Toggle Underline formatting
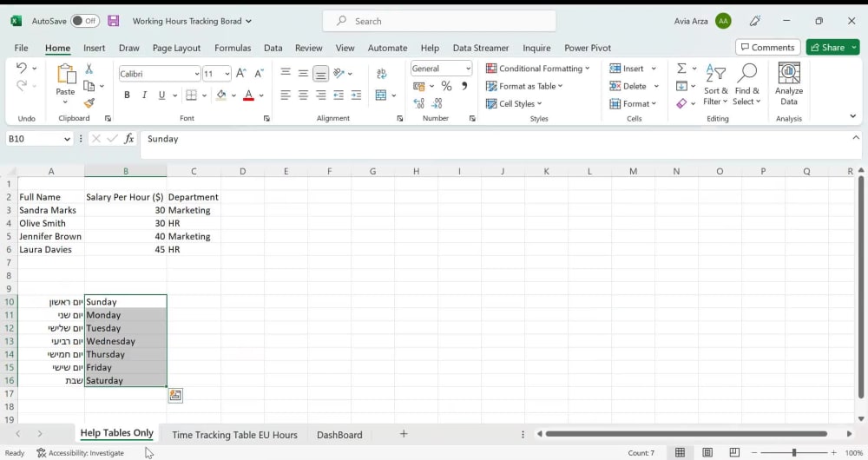Image resolution: width=868 pixels, height=460 pixels. coord(161,95)
